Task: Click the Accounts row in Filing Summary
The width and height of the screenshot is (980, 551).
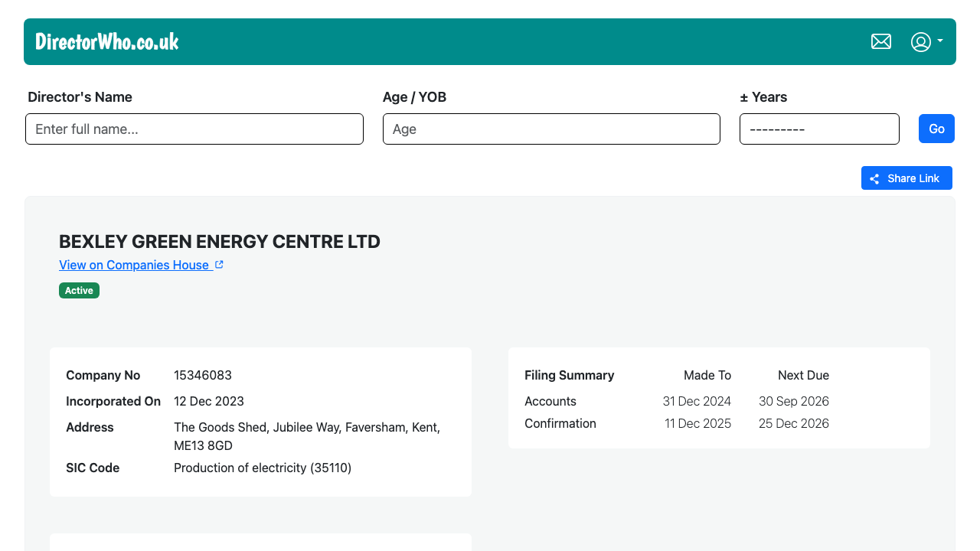Action: pos(550,401)
